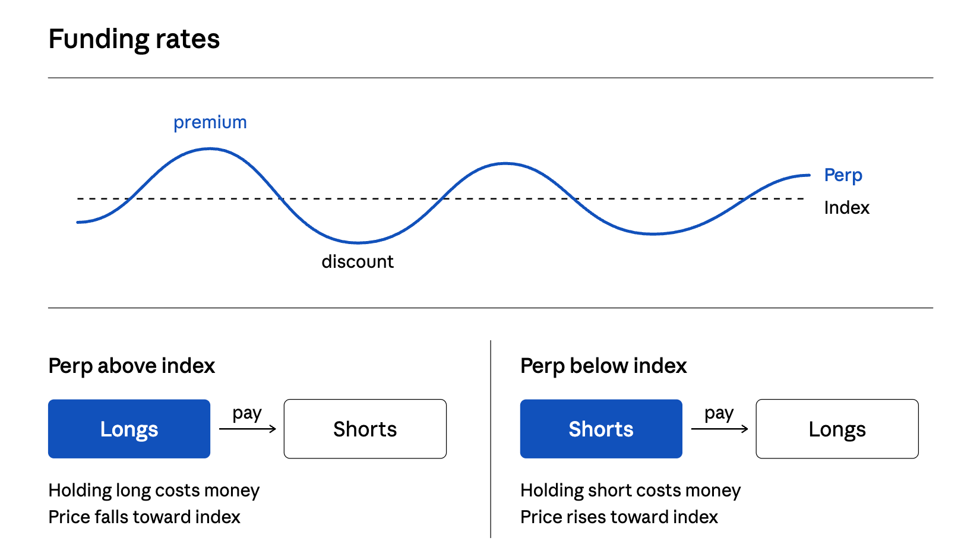Image resolution: width=980 pixels, height=557 pixels.
Task: Click the blue Shorts box
Action: [601, 429]
